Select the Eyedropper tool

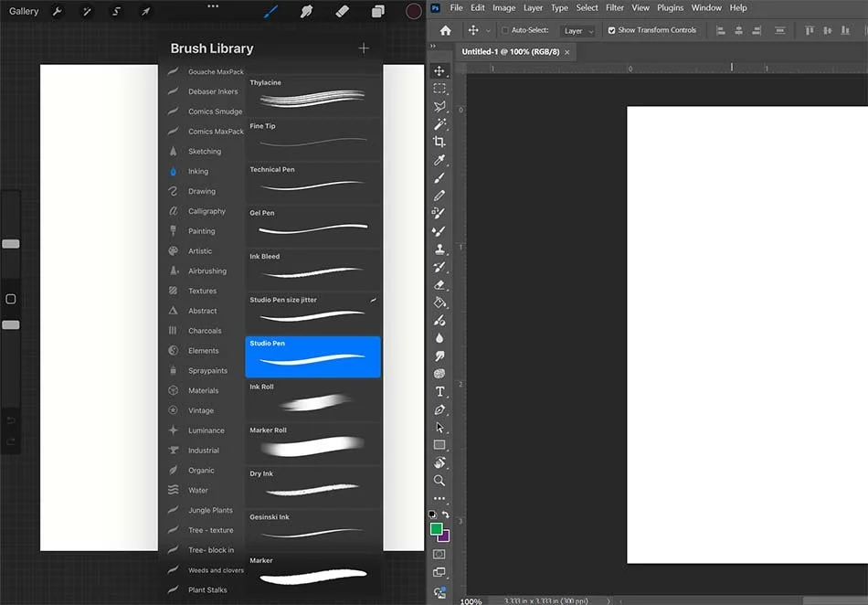[x=439, y=160]
